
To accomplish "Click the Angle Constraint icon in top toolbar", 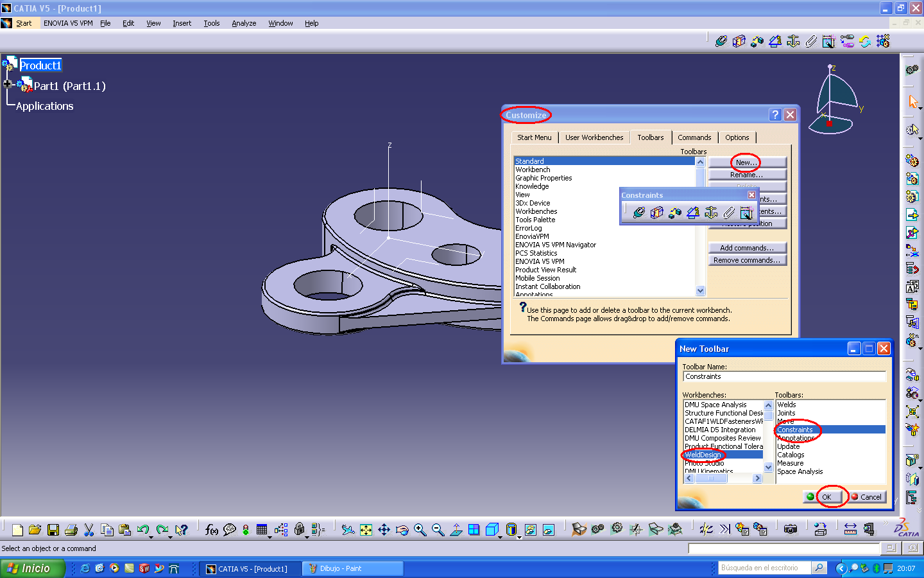I will coord(775,41).
